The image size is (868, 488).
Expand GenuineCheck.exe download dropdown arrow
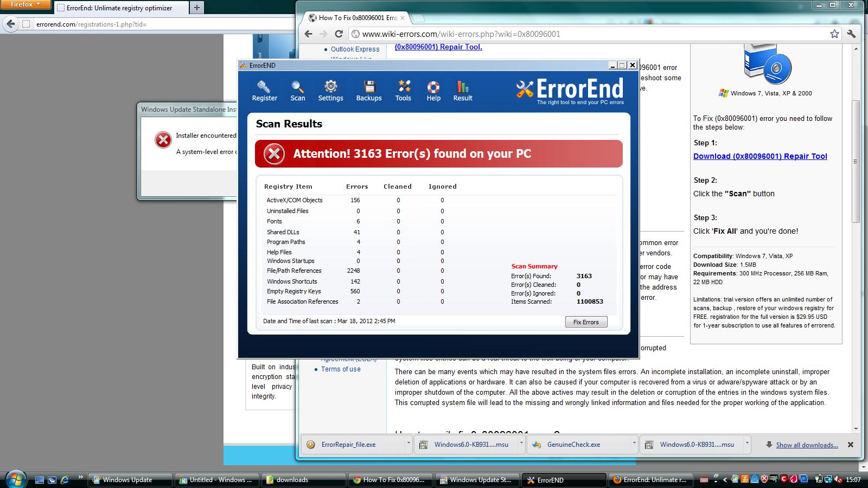pyautogui.click(x=634, y=443)
